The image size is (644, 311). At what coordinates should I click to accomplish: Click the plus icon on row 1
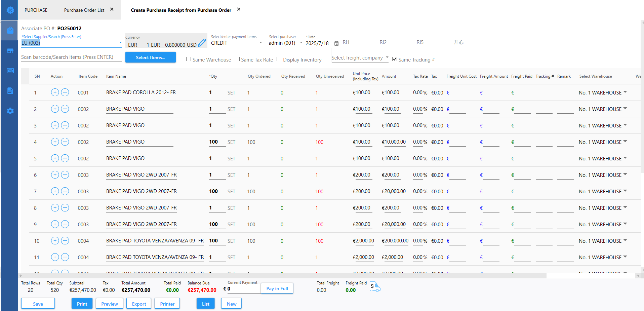(55, 92)
